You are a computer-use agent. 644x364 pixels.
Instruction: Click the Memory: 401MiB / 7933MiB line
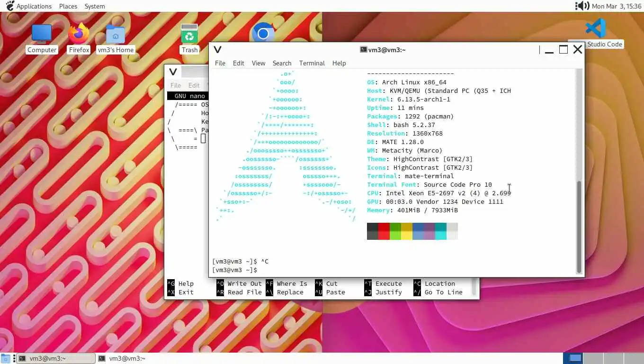point(412,210)
